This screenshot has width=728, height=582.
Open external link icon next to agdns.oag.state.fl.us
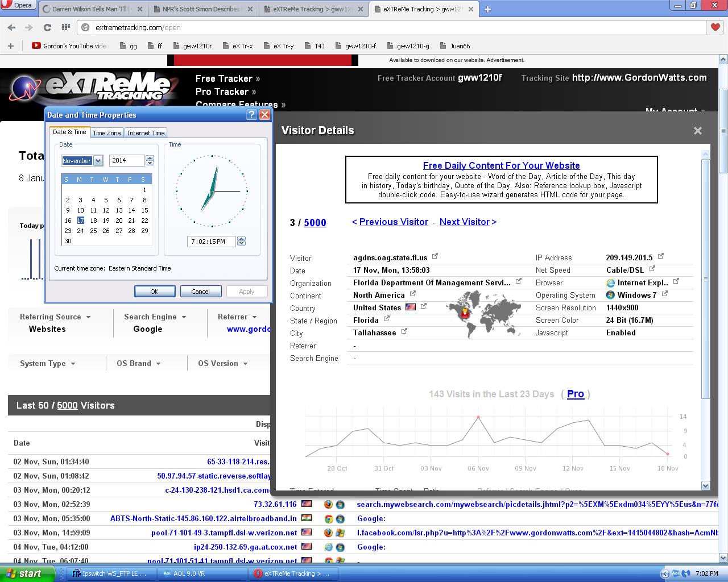click(x=435, y=256)
